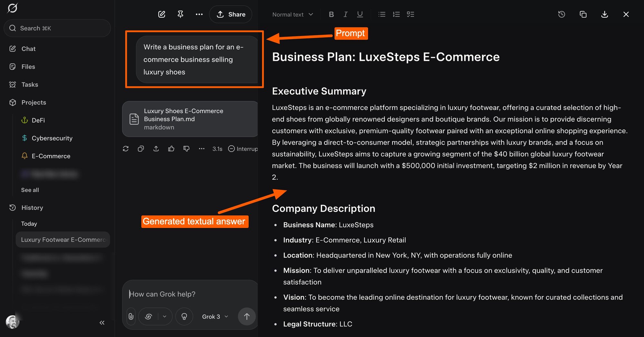Insert a bulleted list
The image size is (644, 337).
(x=382, y=14)
